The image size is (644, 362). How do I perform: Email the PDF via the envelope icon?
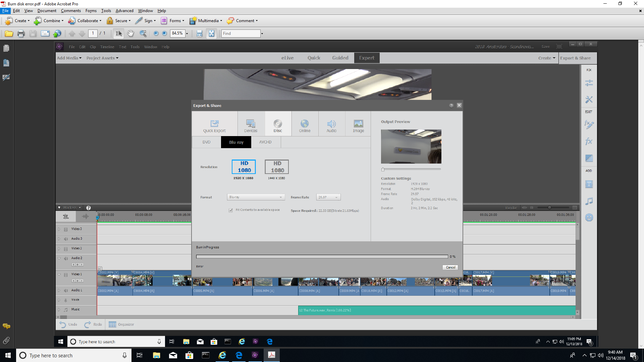[x=45, y=34]
